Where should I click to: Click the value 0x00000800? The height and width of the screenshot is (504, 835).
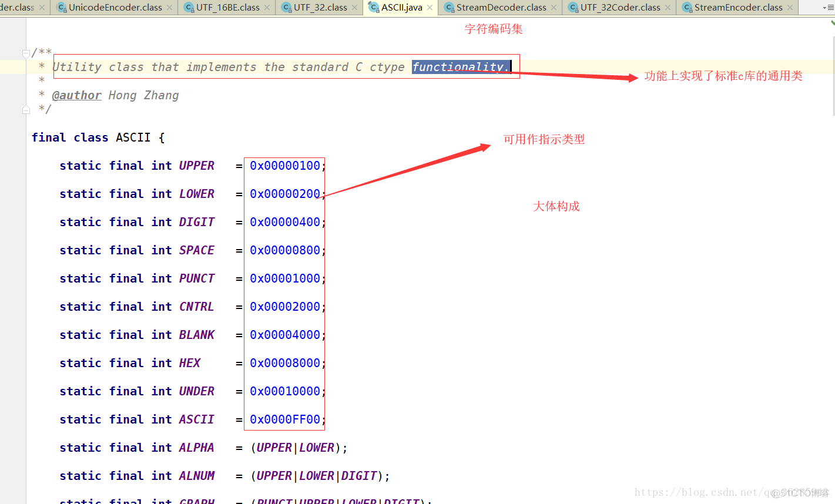[285, 250]
